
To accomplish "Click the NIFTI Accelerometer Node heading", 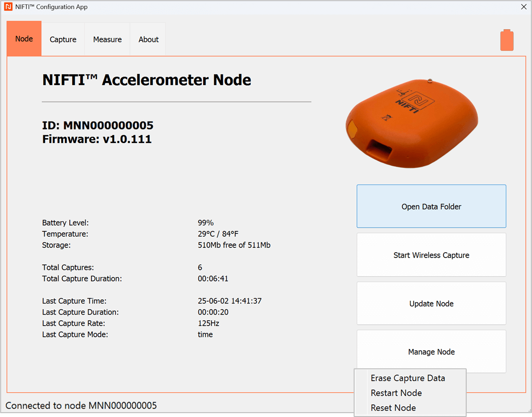I will pos(147,80).
